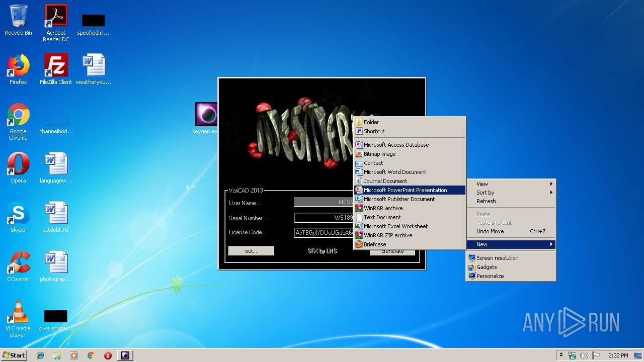Select VLC media player desktop shortcut
Screen dimensions: 644x362
[18, 319]
